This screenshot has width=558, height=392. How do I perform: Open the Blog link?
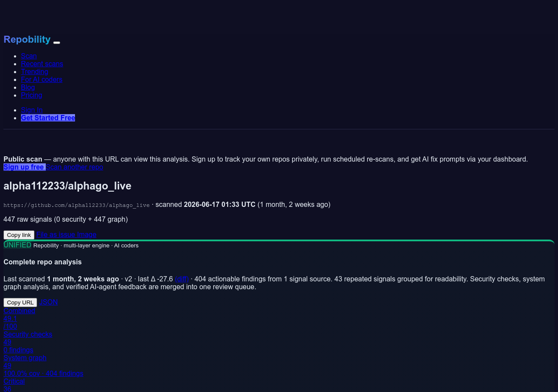(28, 87)
